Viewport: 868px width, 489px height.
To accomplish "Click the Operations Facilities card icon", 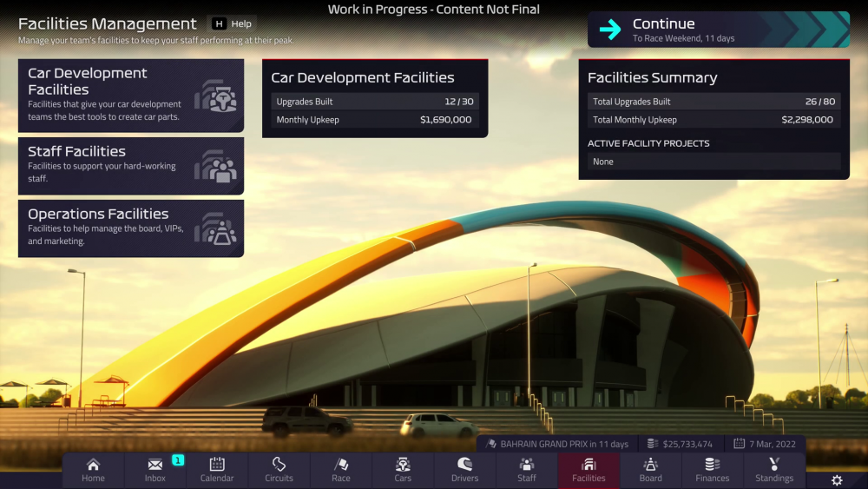I will (216, 228).
